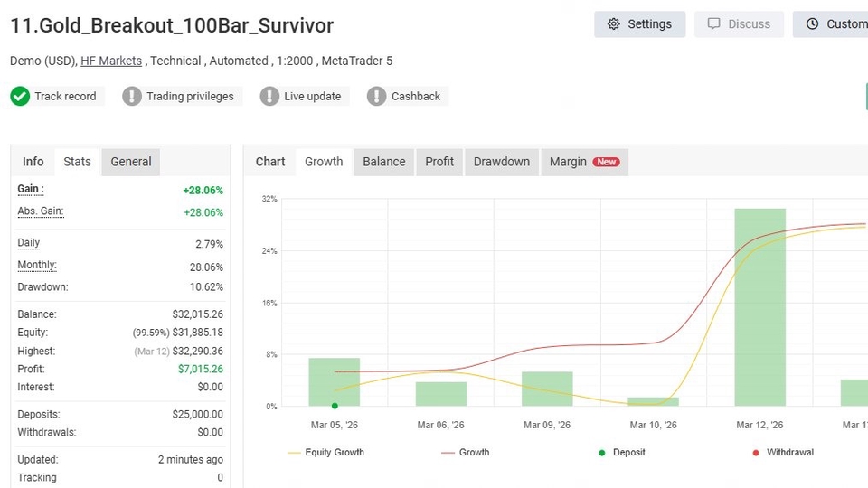Click the Equity $31,885.18 value

coord(198,333)
